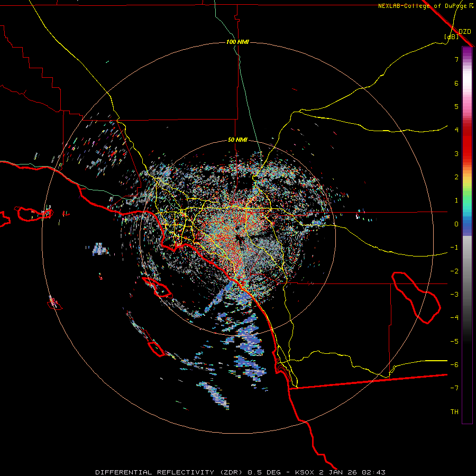Select the 6 value on the color scale
Screen dimensions: 476x476
pyautogui.click(x=456, y=83)
